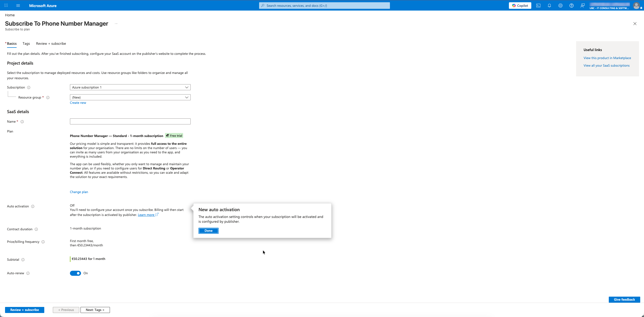Focus the SaaS Name input field
This screenshot has width=644, height=317.
pyautogui.click(x=130, y=121)
